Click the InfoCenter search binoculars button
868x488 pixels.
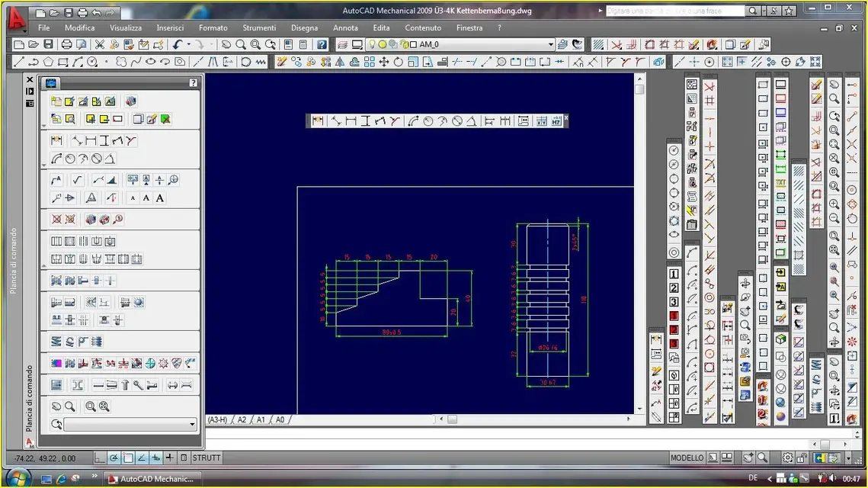tap(753, 11)
